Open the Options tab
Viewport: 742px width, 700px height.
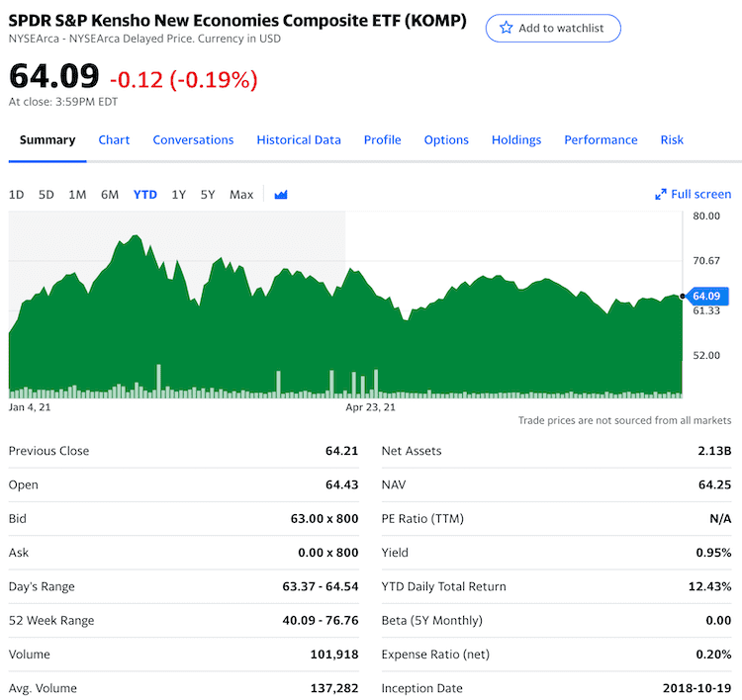446,140
